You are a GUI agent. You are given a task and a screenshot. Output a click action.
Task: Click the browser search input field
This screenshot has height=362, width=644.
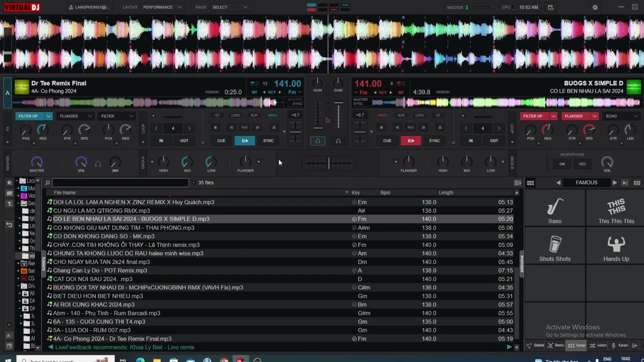(120, 183)
